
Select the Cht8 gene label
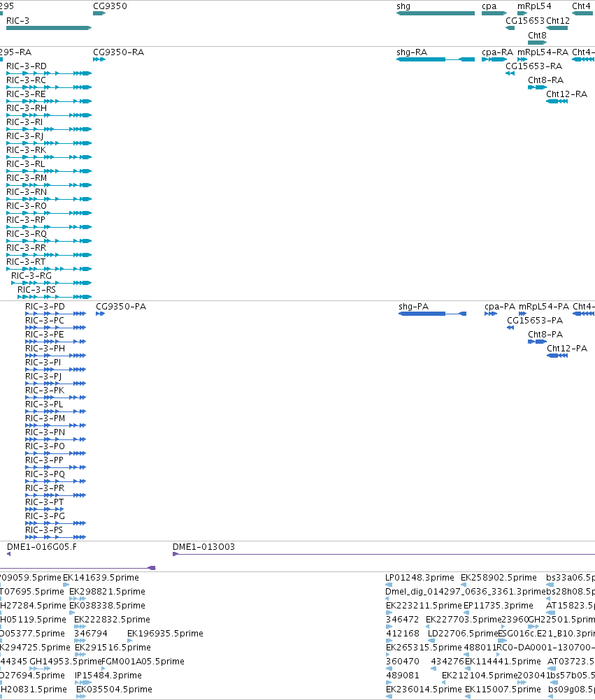[537, 36]
